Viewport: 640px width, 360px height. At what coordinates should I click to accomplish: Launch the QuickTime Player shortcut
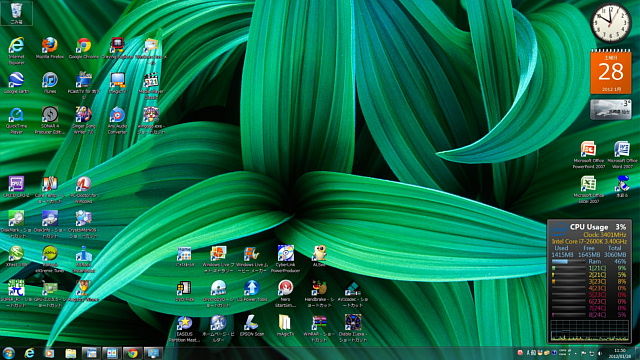click(16, 120)
